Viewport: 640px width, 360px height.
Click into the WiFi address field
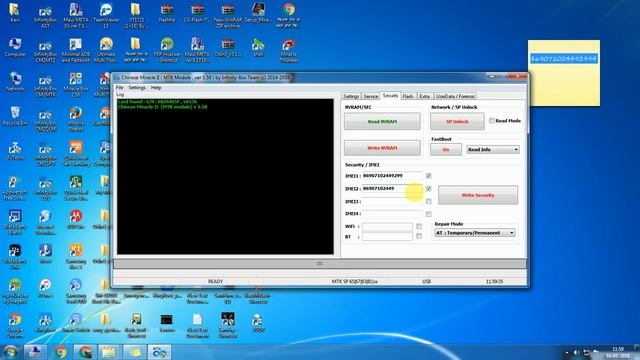[x=387, y=226]
